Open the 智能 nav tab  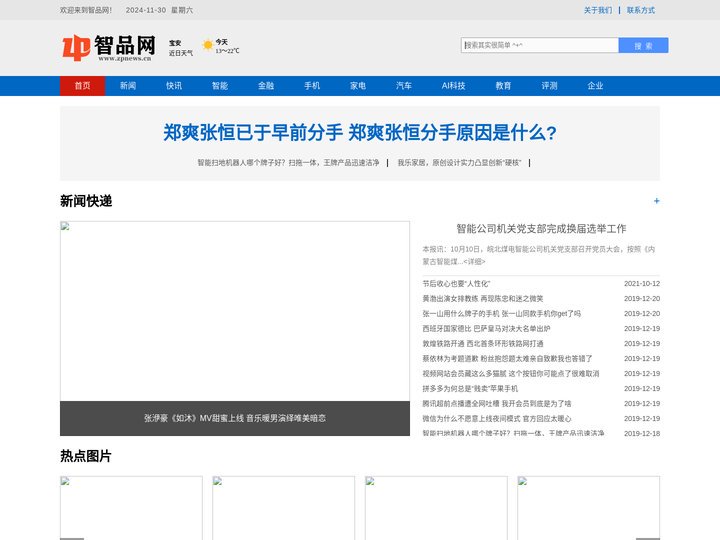(220, 86)
